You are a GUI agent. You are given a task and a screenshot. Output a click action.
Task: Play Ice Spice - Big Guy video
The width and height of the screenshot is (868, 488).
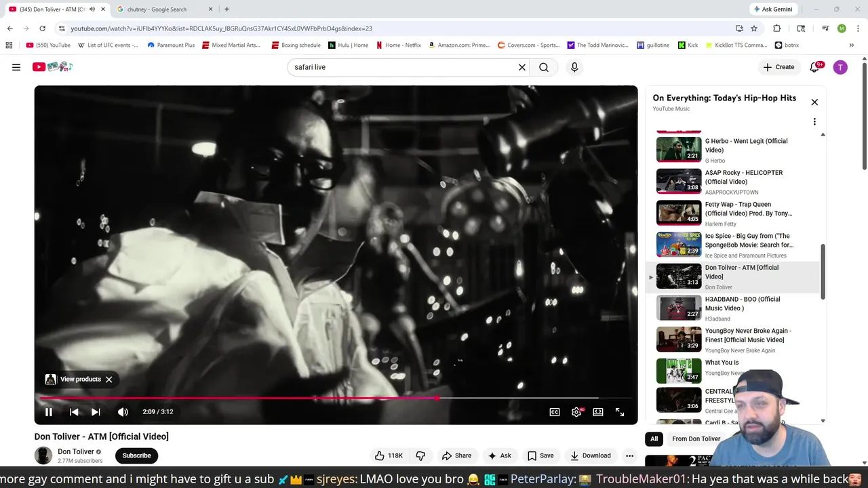click(x=734, y=245)
